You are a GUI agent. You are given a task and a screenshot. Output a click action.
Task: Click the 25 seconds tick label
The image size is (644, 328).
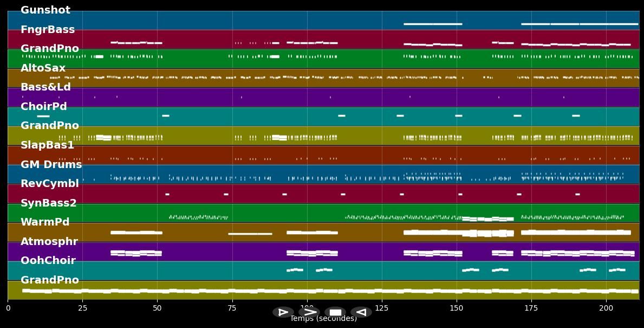[x=82, y=308]
